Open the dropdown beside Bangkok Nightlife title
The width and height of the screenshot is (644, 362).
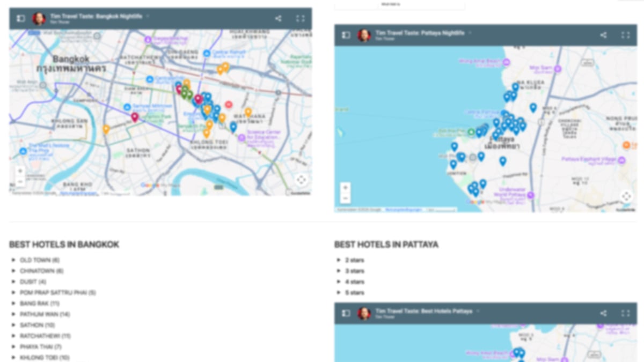(147, 16)
